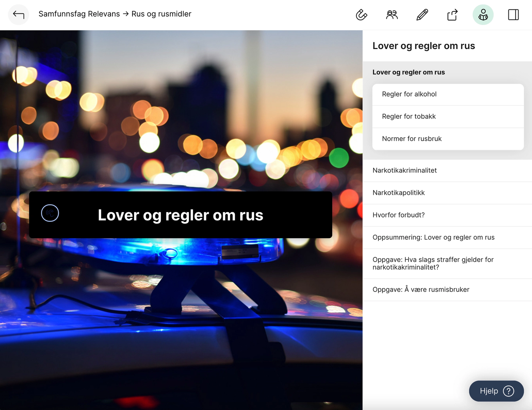Screen dimensions: 532x410
Task: Open Oppgave: Å være rusmisbruker
Action: [x=447, y=290]
